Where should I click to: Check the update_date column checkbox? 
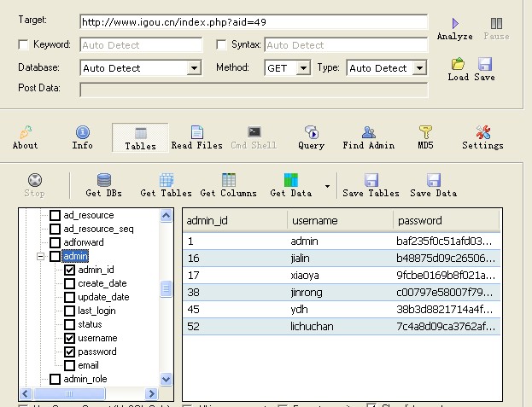(69, 297)
